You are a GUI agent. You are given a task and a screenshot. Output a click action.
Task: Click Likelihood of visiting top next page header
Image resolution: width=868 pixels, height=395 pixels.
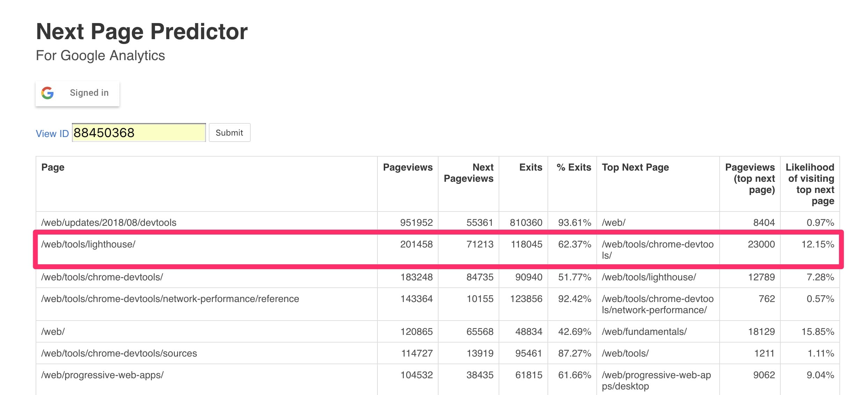pos(810,184)
